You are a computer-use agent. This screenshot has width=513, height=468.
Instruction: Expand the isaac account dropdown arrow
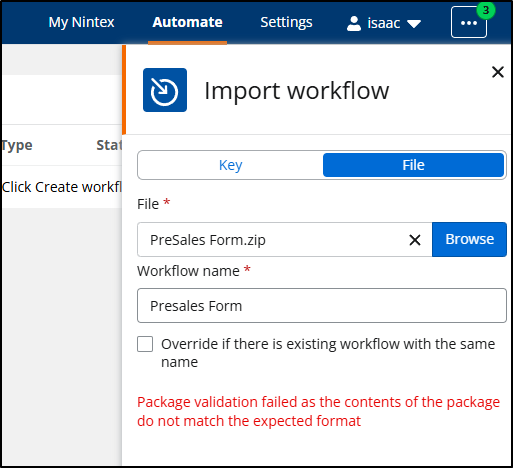tap(414, 24)
